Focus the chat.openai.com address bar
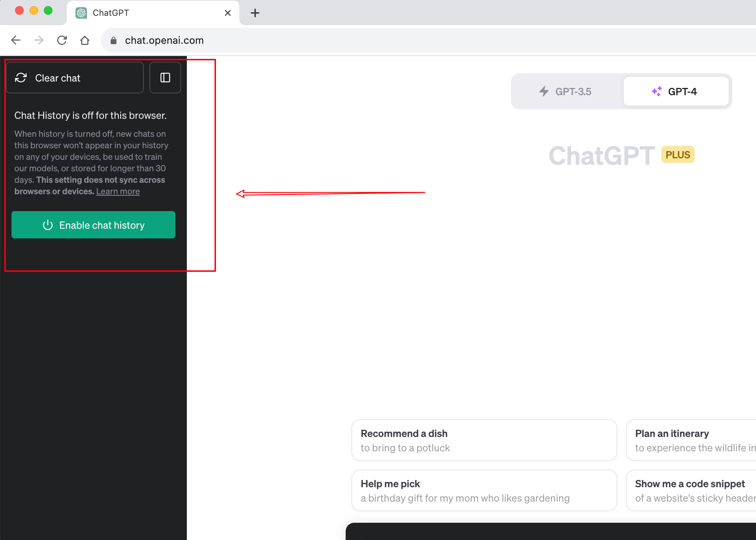Screen dimensions: 756x540 tap(428, 40)
